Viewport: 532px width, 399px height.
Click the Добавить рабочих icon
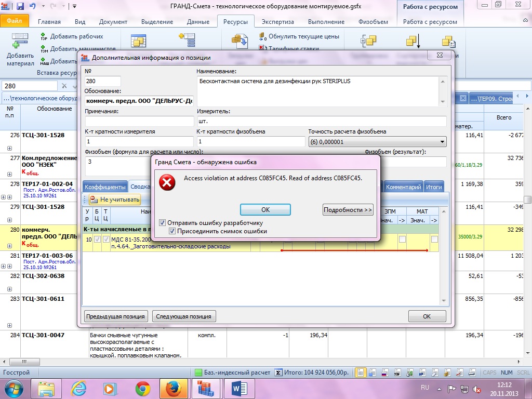[45, 37]
